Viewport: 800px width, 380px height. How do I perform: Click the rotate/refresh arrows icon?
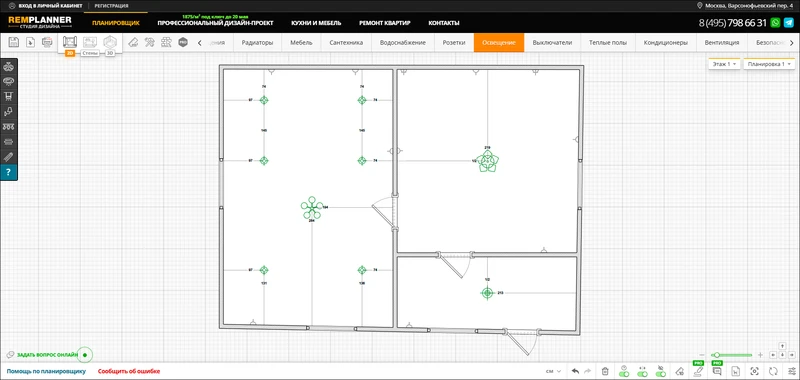click(773, 371)
